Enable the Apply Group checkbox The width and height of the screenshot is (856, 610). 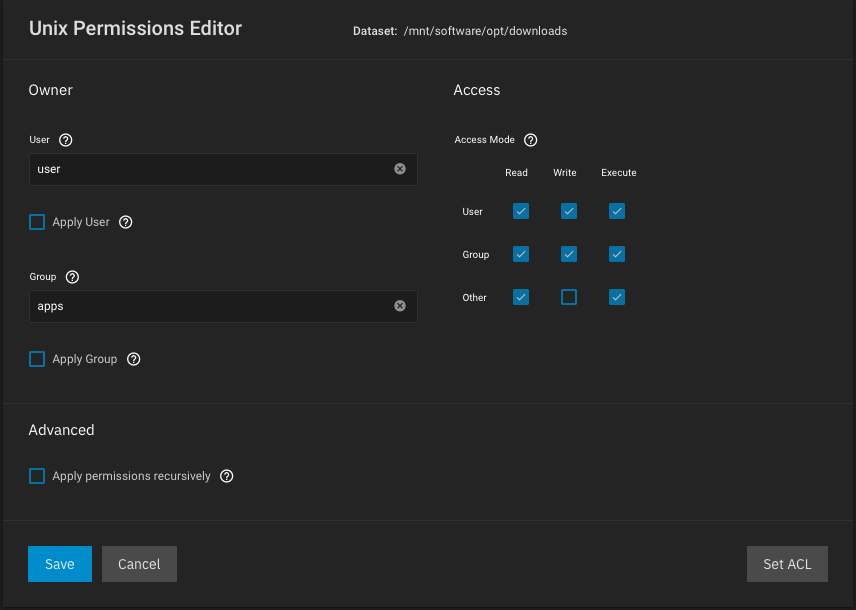[x=37, y=359]
